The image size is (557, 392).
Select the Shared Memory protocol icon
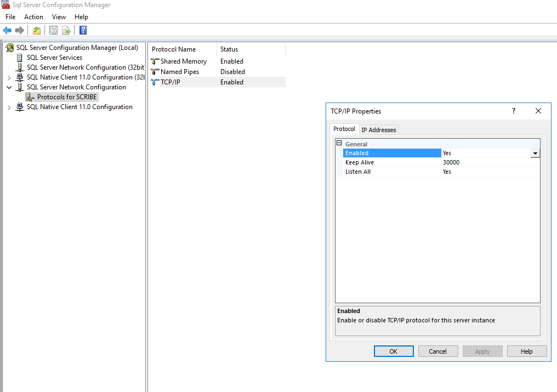[155, 61]
